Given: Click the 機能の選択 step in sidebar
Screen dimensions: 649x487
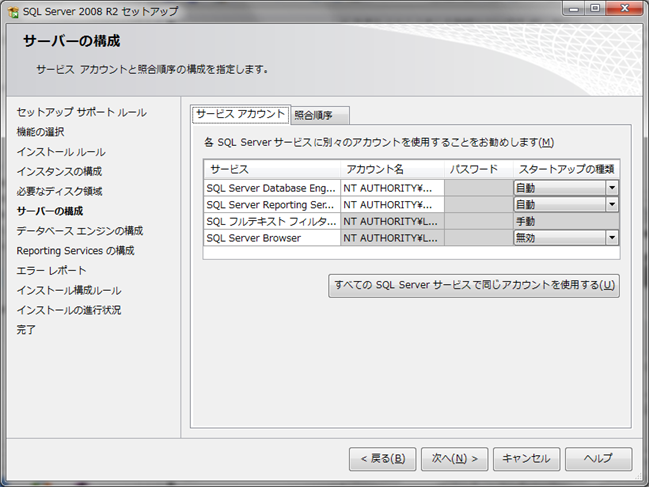Looking at the screenshot, I should click(x=41, y=132).
